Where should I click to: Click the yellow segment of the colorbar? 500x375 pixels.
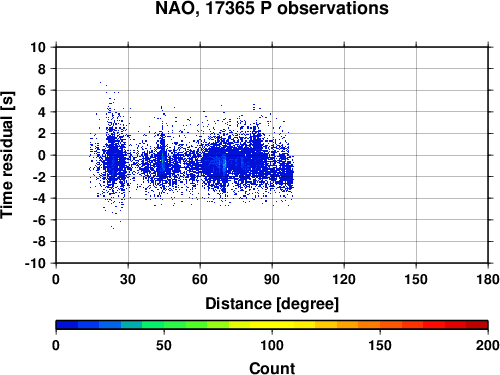(x=272, y=325)
